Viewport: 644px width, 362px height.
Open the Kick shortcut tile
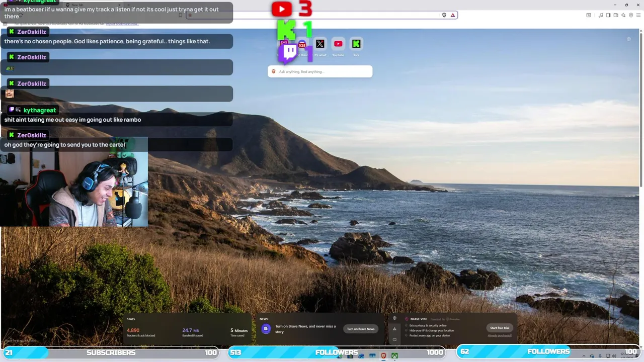[x=356, y=44]
